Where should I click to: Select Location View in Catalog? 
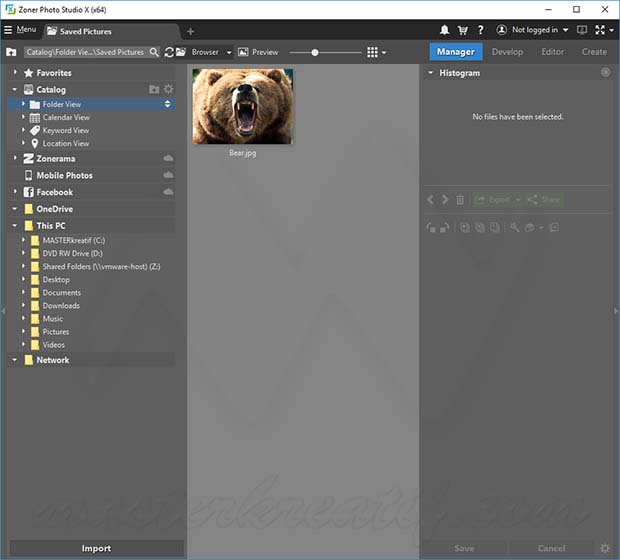click(66, 143)
